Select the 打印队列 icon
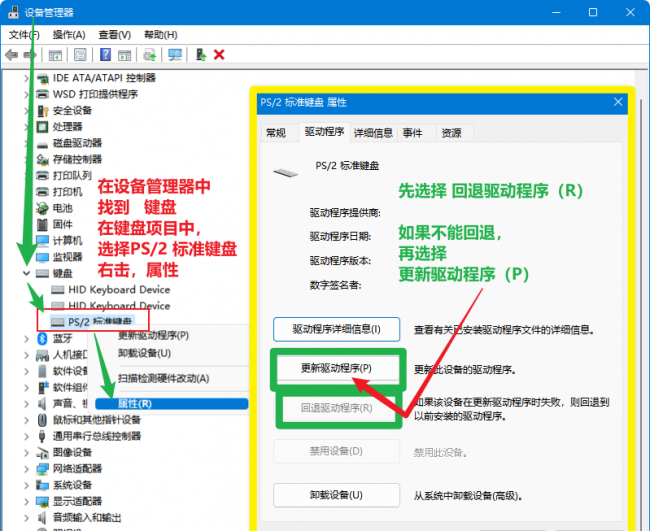 click(x=42, y=176)
